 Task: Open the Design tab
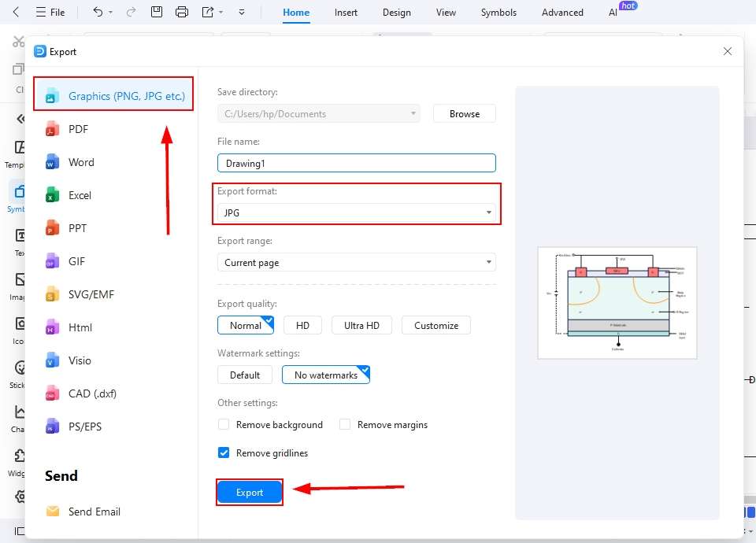click(x=396, y=13)
